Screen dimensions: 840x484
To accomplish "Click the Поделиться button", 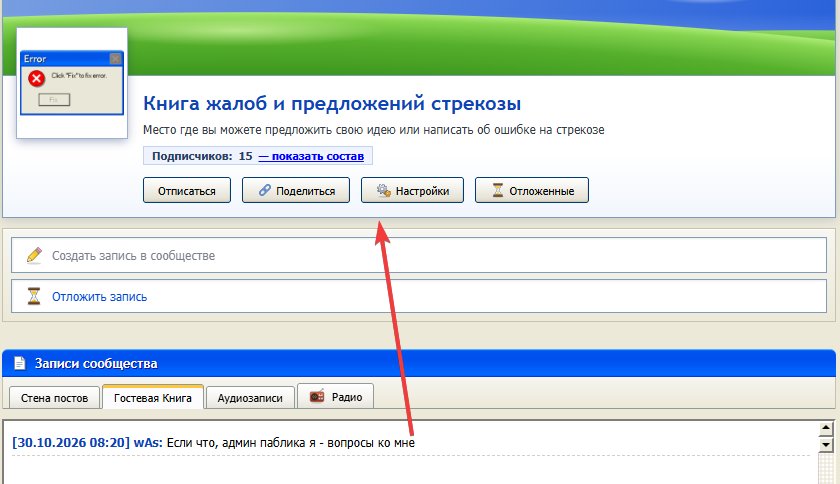I will [296, 190].
